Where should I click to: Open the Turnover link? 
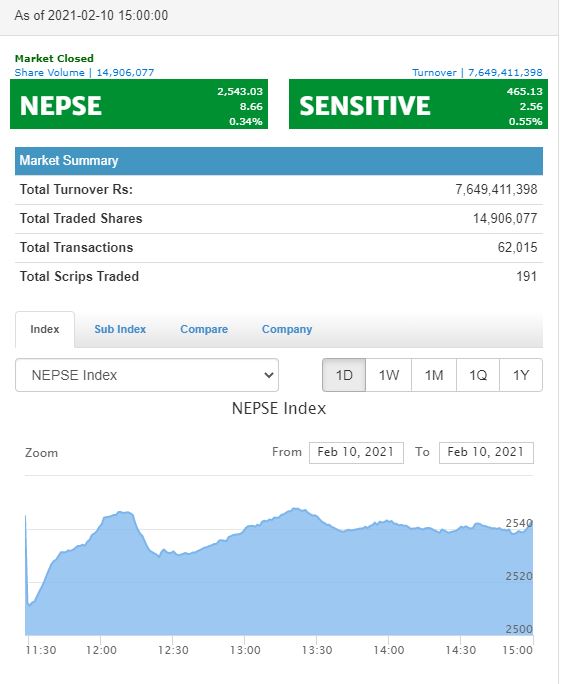click(x=477, y=72)
